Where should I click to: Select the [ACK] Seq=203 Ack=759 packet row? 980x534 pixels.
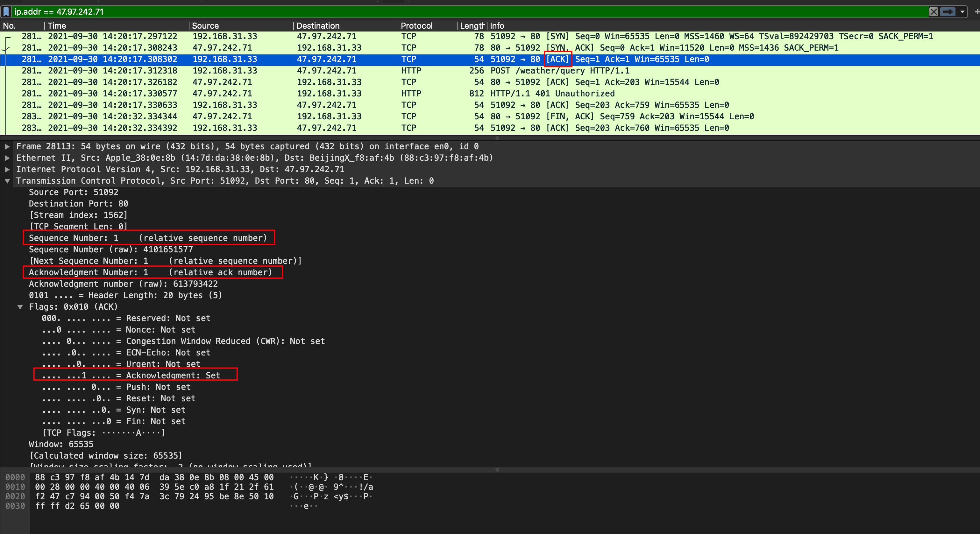pyautogui.click(x=490, y=105)
